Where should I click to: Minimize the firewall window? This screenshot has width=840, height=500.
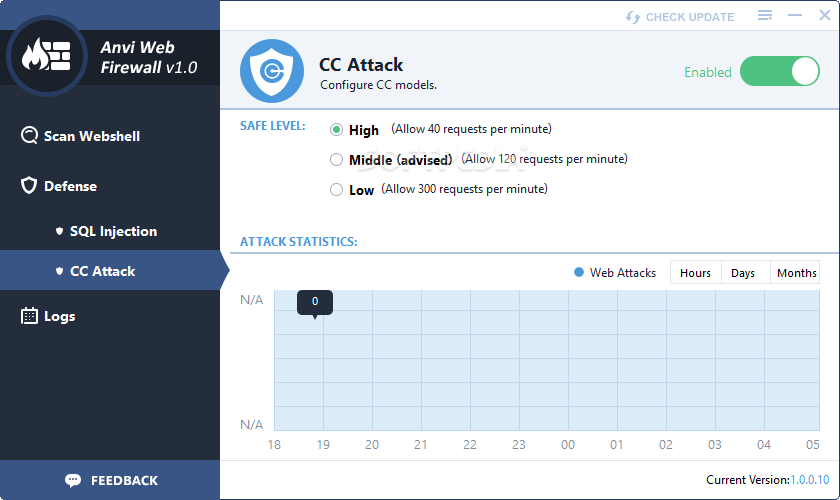click(x=795, y=16)
